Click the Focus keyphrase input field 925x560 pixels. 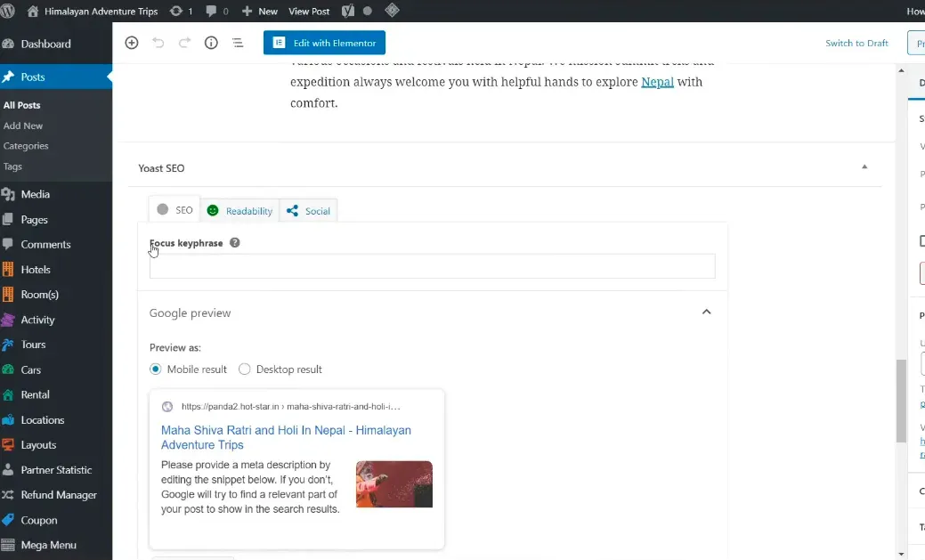432,266
